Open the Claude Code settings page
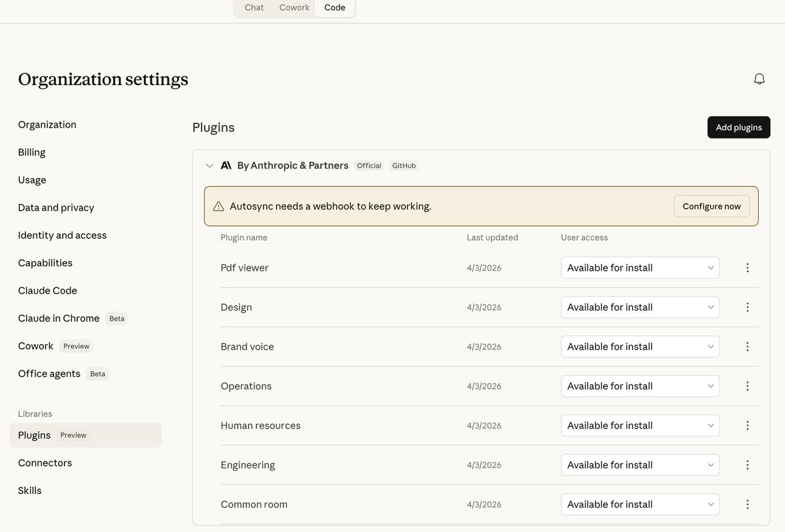 pos(48,291)
